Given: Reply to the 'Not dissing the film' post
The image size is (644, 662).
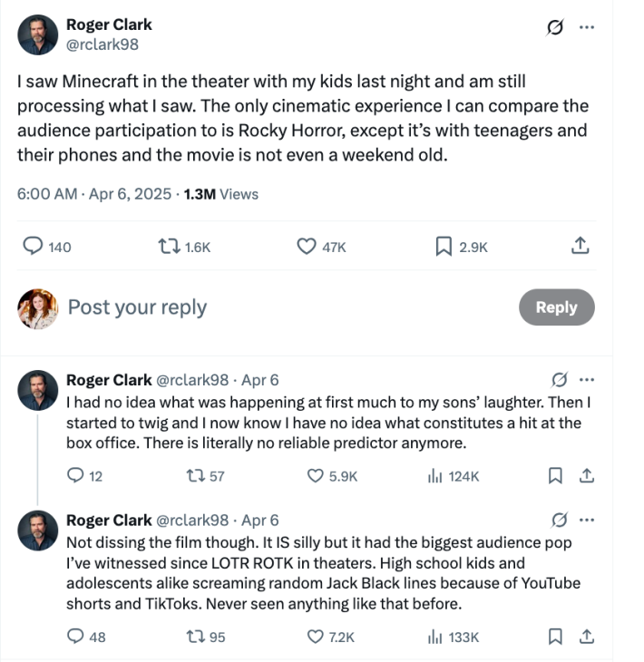Looking at the screenshot, I should (76, 637).
